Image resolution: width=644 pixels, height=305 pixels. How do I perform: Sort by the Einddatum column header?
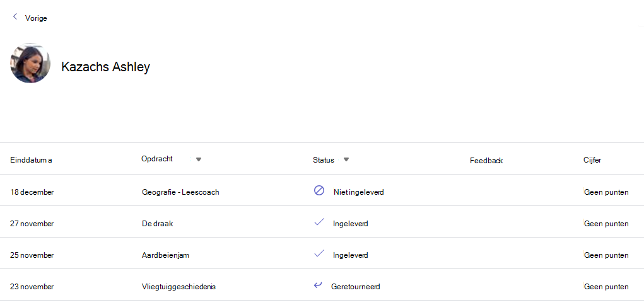[31, 160]
